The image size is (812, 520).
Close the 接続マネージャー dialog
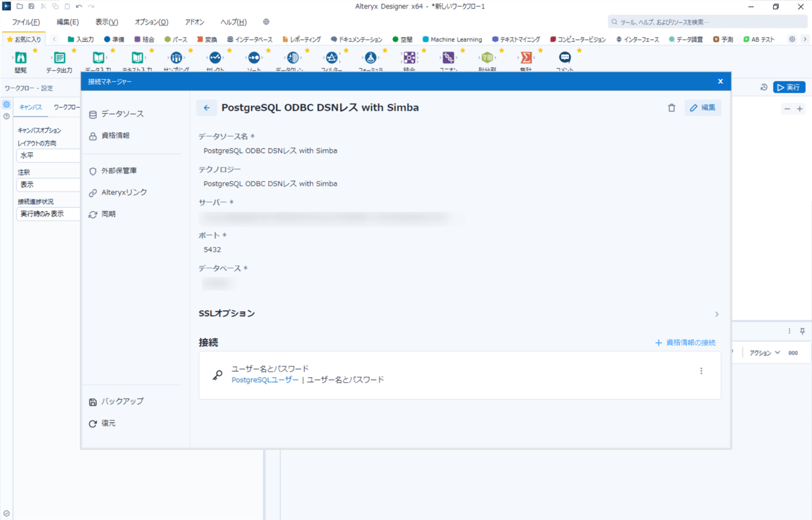tap(720, 81)
